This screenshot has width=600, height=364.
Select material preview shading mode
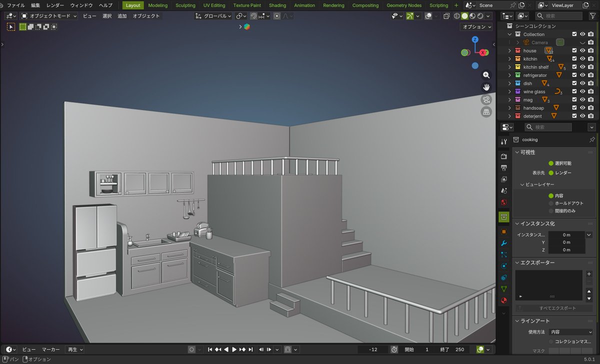point(472,16)
